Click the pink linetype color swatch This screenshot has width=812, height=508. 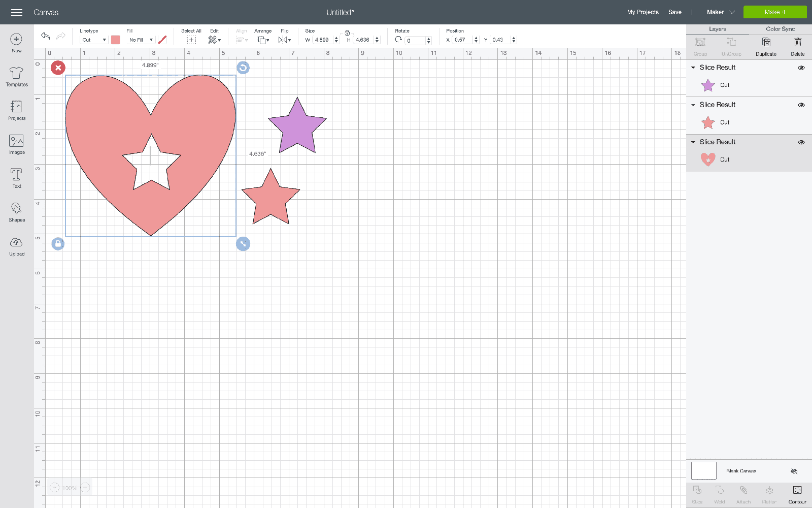[x=116, y=40]
